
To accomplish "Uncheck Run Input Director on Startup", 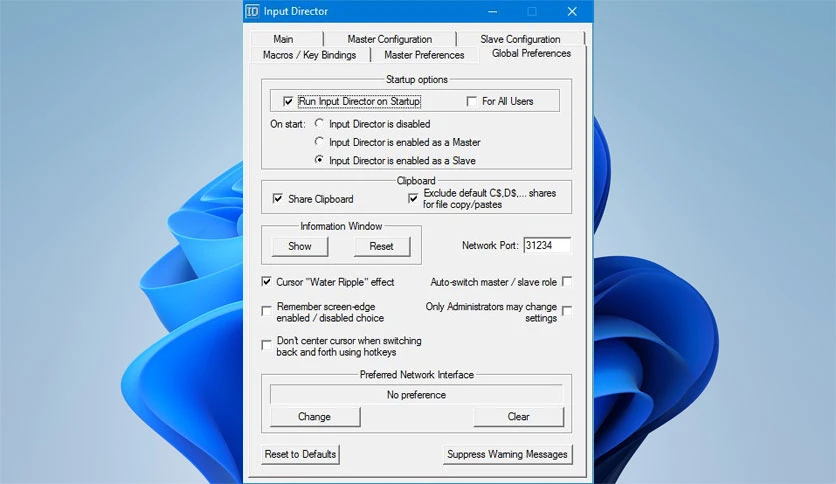I will (x=288, y=101).
